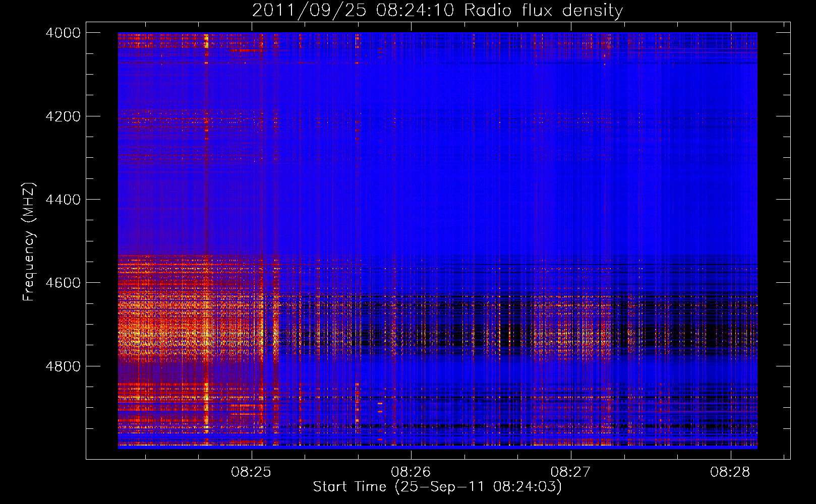Click the 08:28 time tick label
This screenshot has width=816, height=504.
tap(730, 472)
